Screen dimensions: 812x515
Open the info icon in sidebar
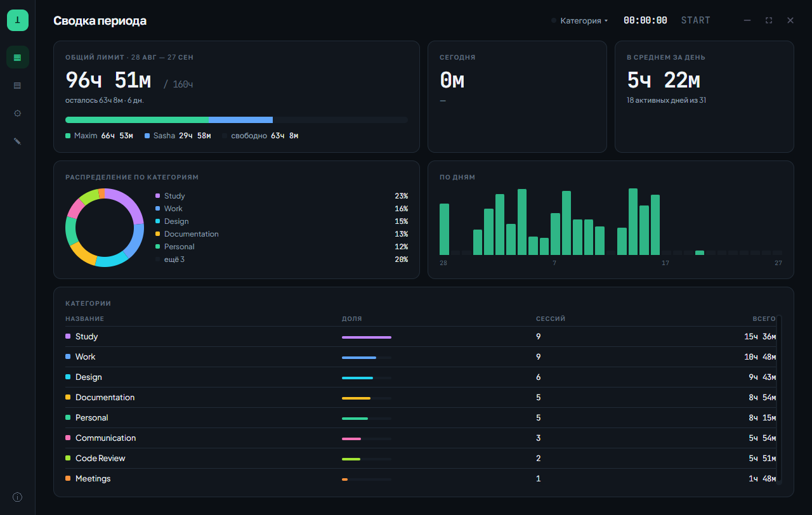(x=18, y=497)
